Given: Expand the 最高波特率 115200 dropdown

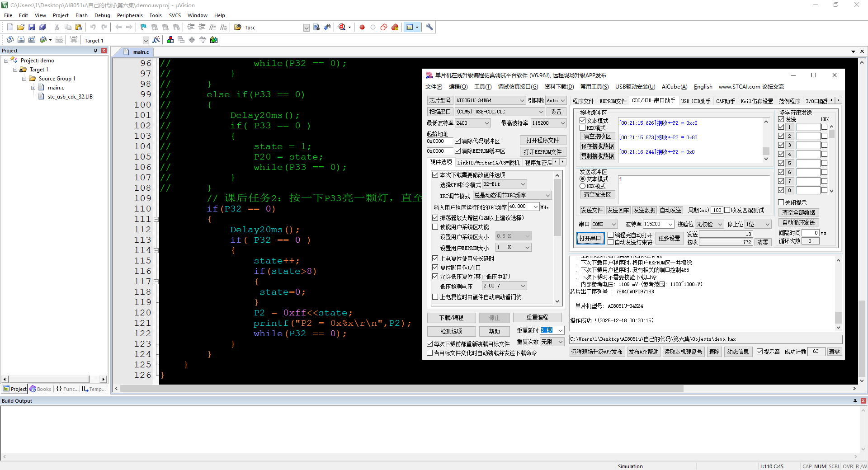Looking at the screenshot, I should click(563, 123).
